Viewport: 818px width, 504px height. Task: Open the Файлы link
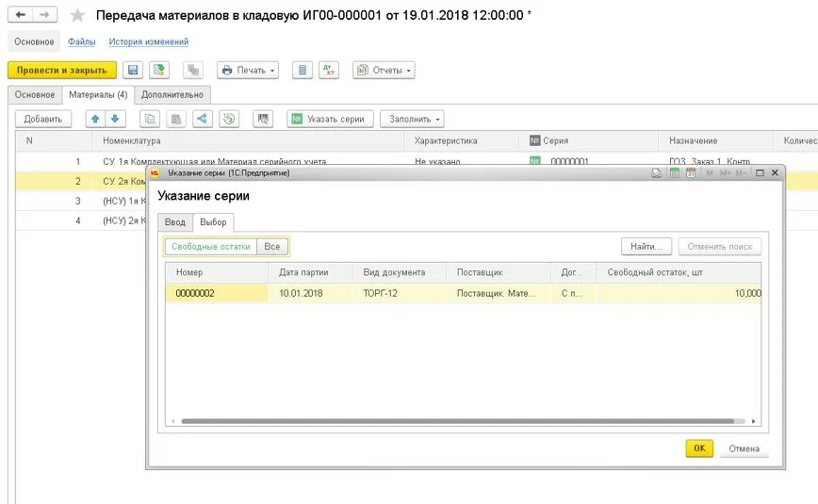pos(81,41)
